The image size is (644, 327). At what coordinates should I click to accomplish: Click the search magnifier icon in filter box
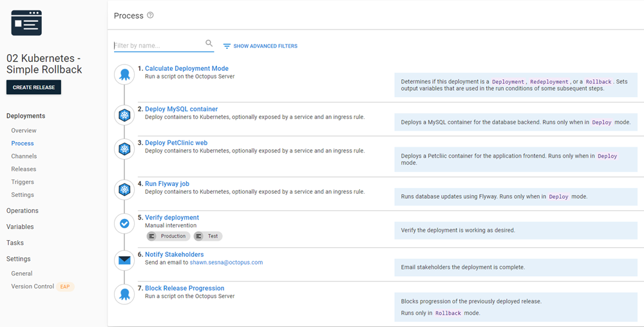point(209,44)
